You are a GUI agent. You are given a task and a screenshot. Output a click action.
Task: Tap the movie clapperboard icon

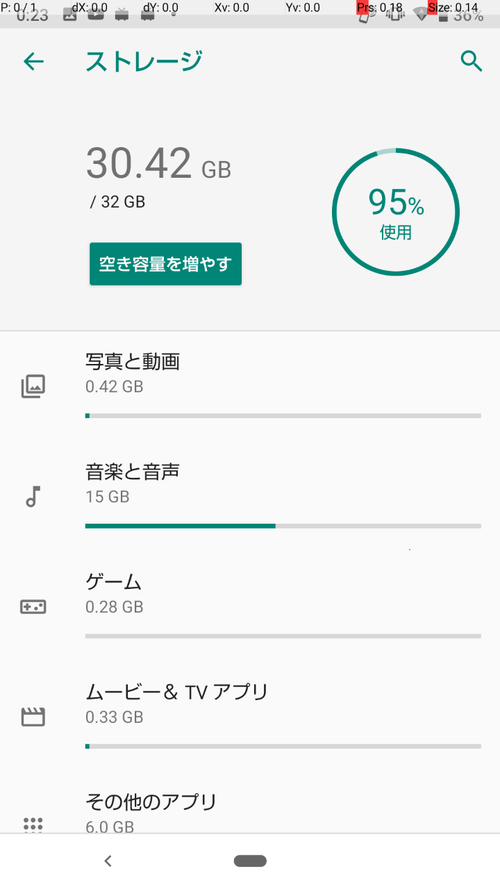coord(33,717)
